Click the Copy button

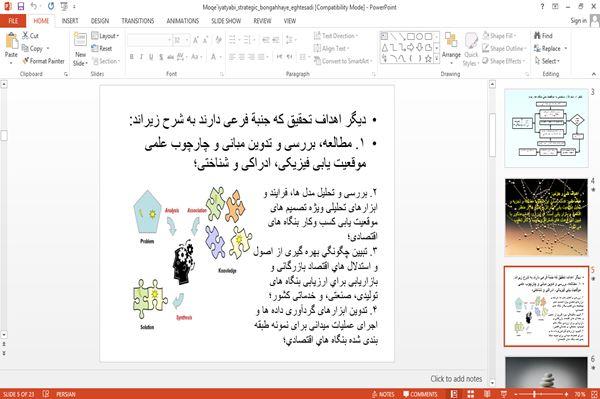(x=33, y=49)
